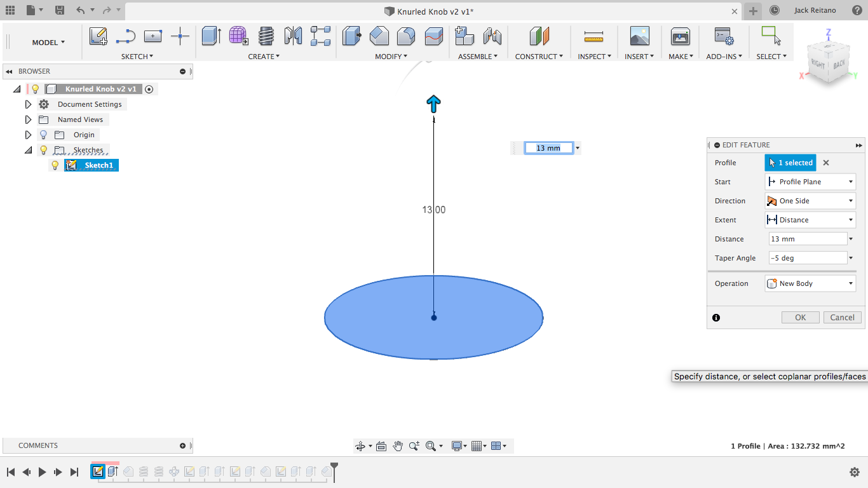Select the Joint tool in ASSEMBLE
Screen dimensions: 868x488
point(492,36)
